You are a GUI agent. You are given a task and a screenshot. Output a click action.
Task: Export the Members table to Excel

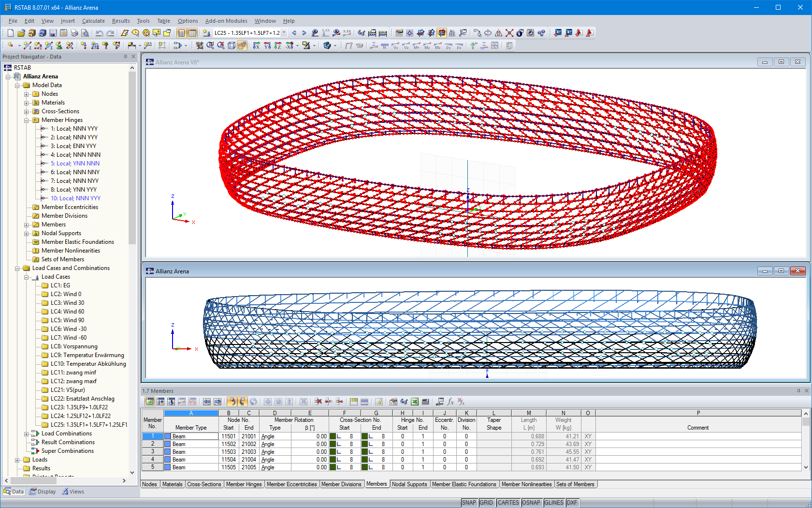pyautogui.click(x=414, y=402)
